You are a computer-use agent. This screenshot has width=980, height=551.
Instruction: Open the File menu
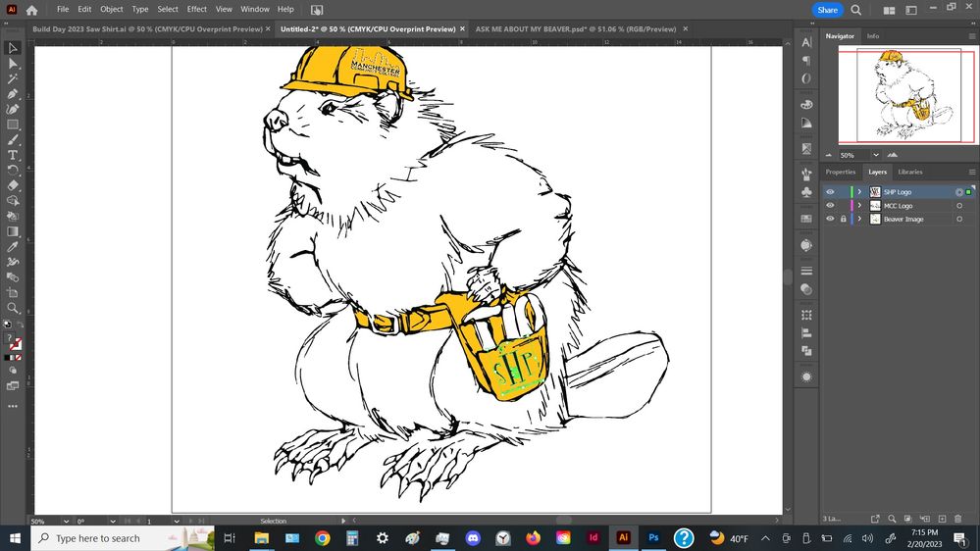(x=63, y=10)
